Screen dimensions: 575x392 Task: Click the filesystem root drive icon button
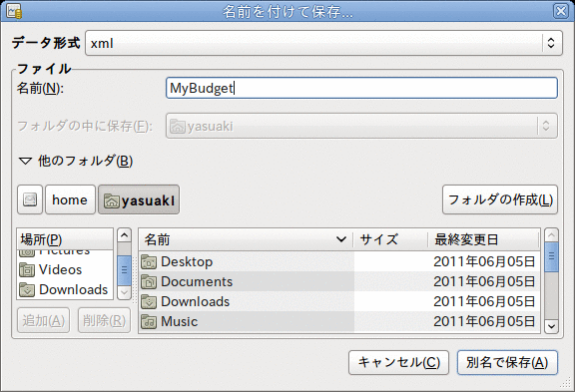[30, 199]
